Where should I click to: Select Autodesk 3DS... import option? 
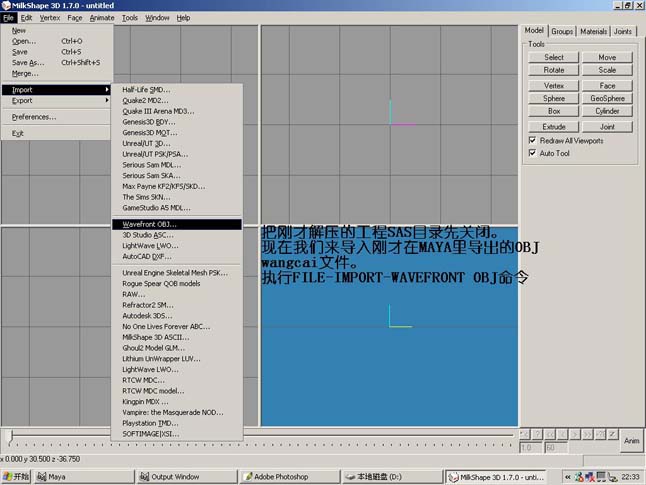tap(177, 316)
